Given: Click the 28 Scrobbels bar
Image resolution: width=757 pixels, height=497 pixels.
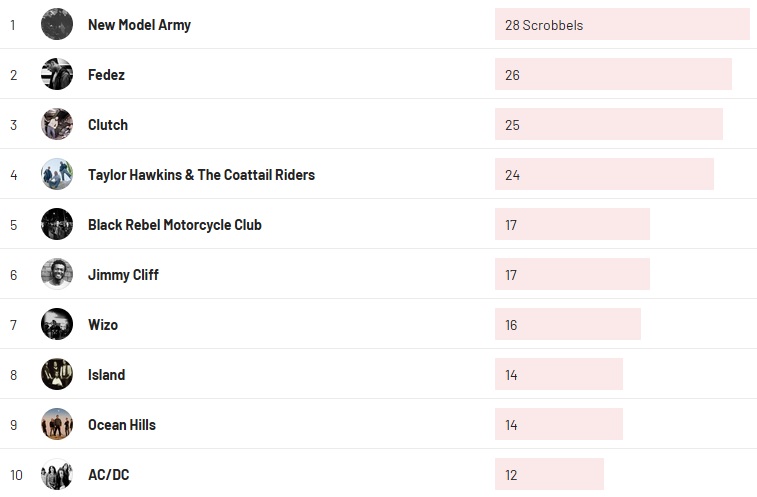Looking at the screenshot, I should click(x=621, y=24).
